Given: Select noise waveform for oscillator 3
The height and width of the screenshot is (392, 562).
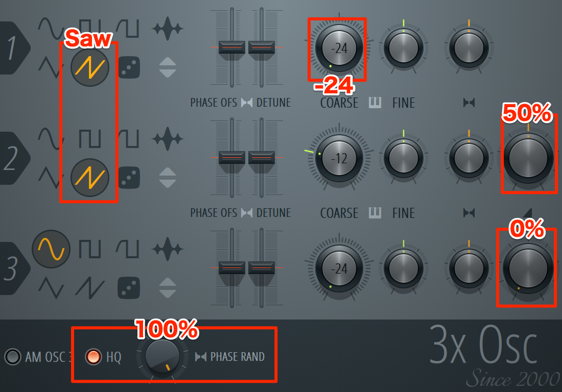Looking at the screenshot, I should [168, 249].
